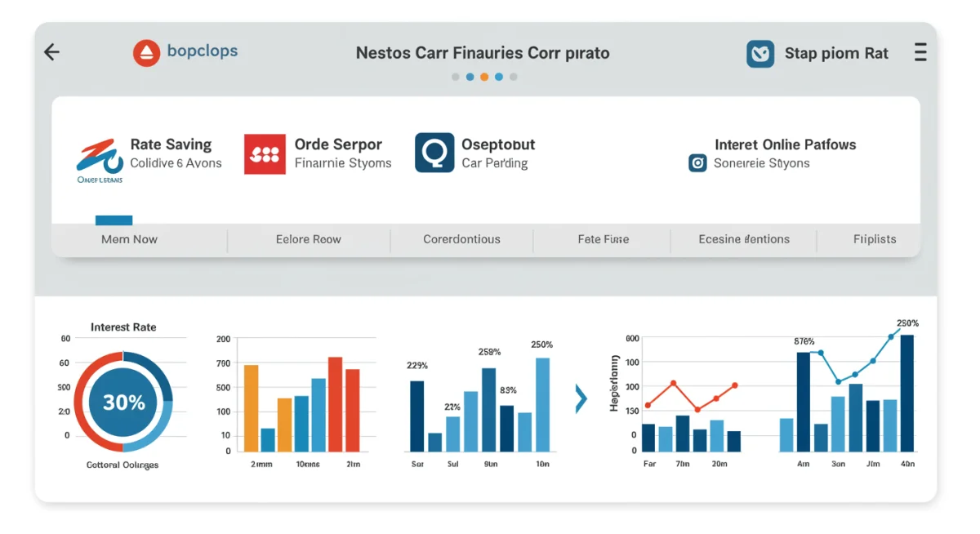The height and width of the screenshot is (534, 980).
Task: Click the Rate Saving logo icon
Action: click(99, 157)
